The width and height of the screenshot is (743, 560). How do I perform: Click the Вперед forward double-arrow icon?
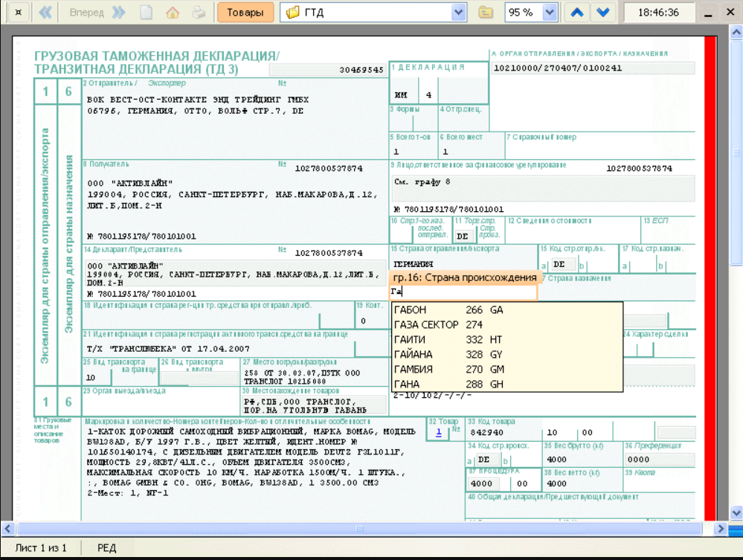(118, 13)
